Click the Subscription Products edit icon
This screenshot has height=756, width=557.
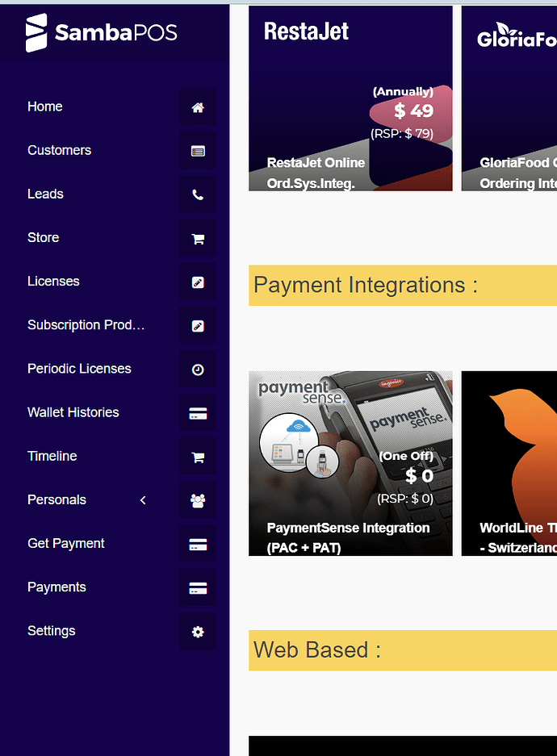click(x=198, y=326)
